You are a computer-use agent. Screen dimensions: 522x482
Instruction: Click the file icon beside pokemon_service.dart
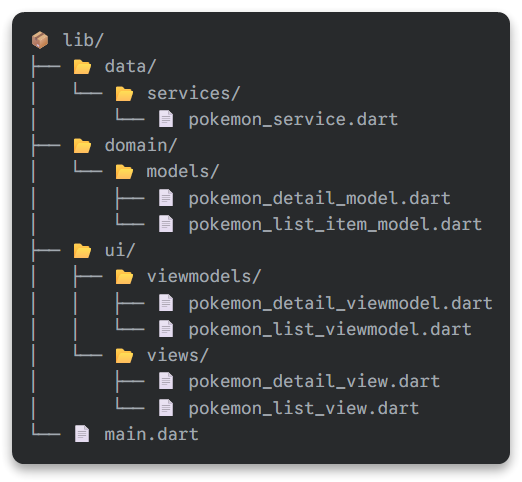click(166, 119)
